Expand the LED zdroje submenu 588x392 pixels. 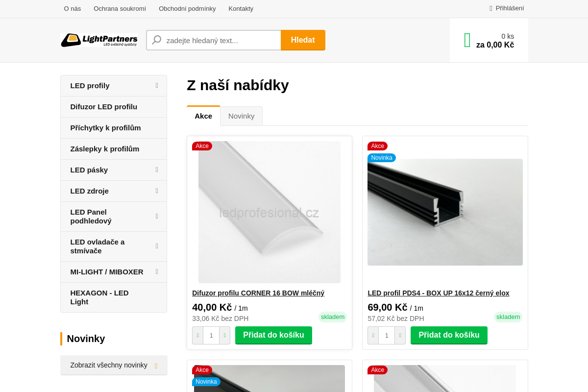(x=157, y=191)
